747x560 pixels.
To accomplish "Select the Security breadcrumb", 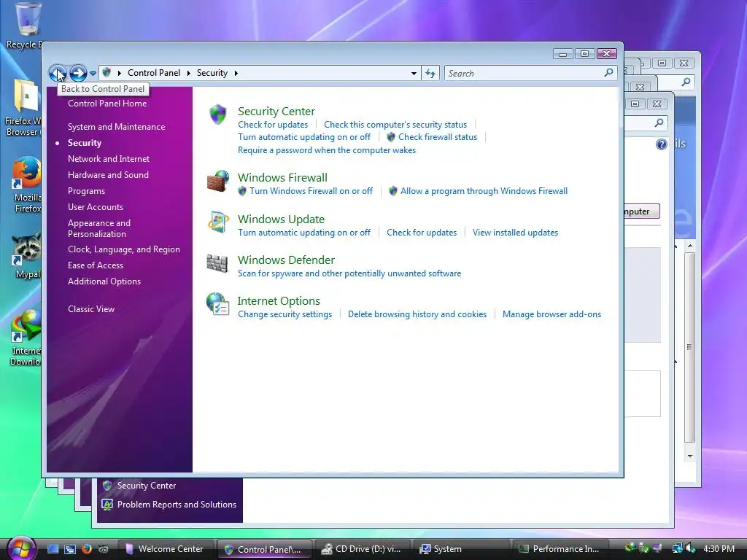I will click(212, 73).
